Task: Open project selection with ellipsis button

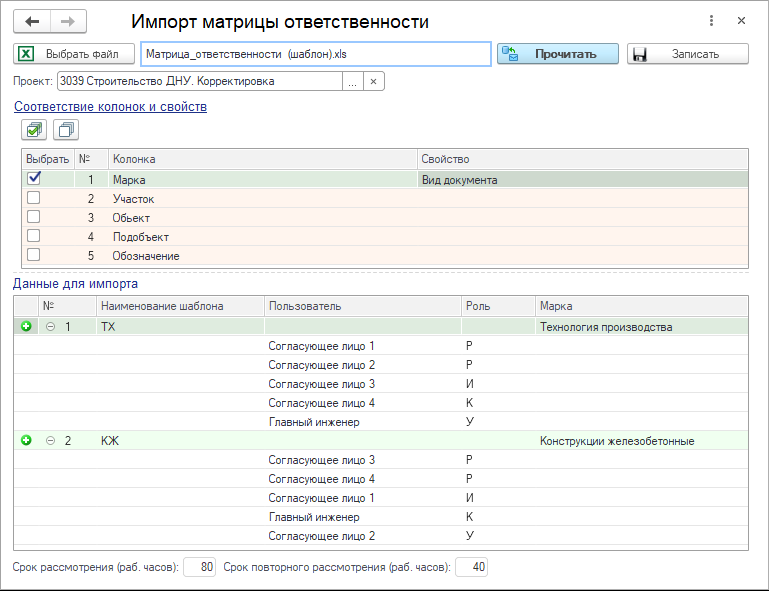Action: click(352, 82)
